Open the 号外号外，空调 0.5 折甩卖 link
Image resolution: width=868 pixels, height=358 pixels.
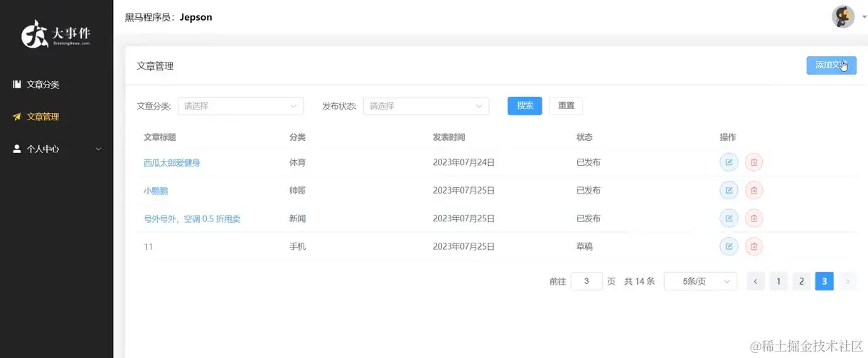pyautogui.click(x=192, y=219)
